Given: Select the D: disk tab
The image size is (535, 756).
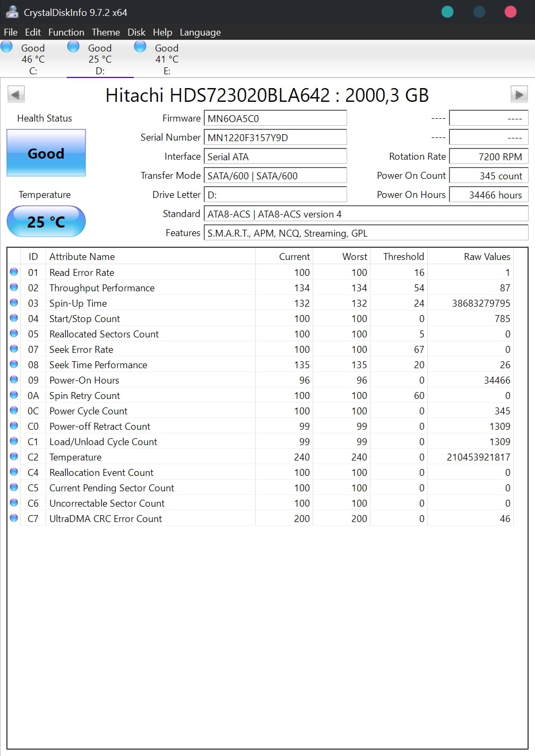Looking at the screenshot, I should click(100, 59).
